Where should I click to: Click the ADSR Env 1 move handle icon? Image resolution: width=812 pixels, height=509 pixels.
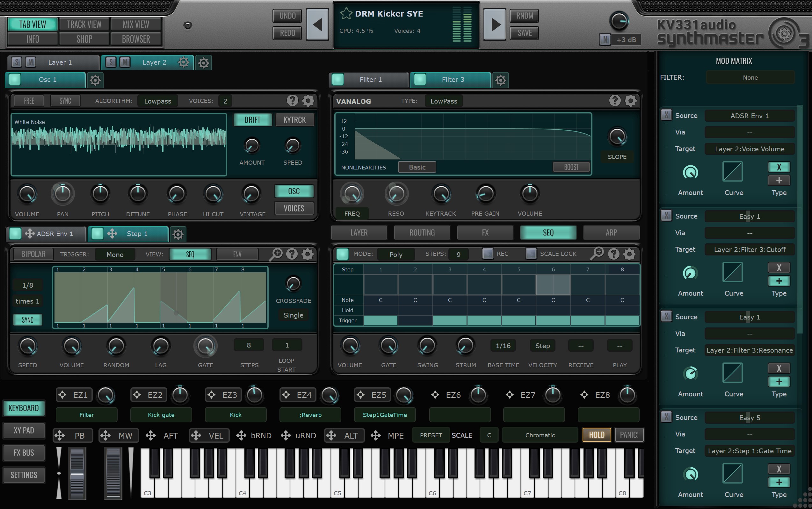pos(30,233)
